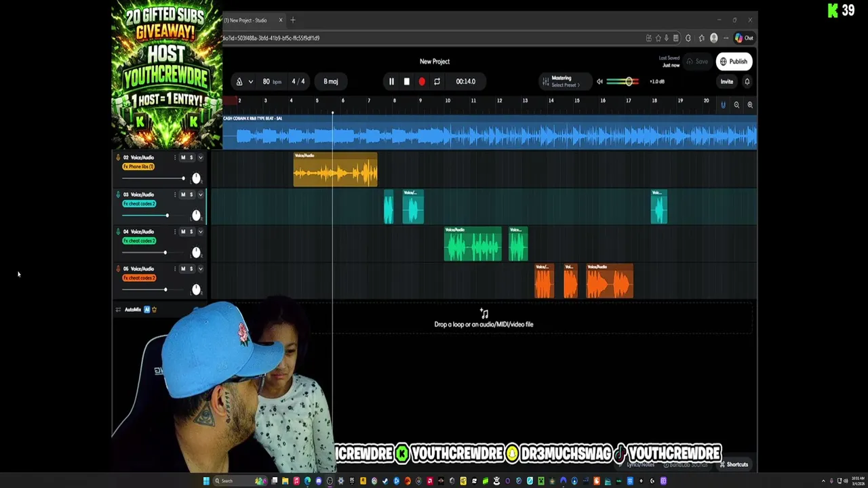Start recording with the red button

coord(422,81)
